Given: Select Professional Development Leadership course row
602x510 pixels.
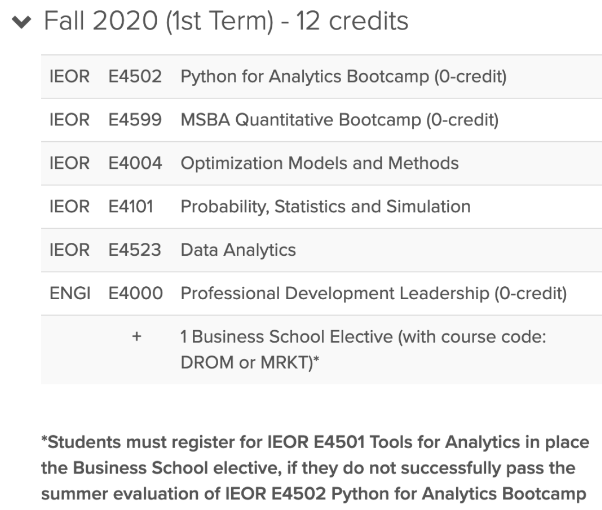Looking at the screenshot, I should point(373,293).
